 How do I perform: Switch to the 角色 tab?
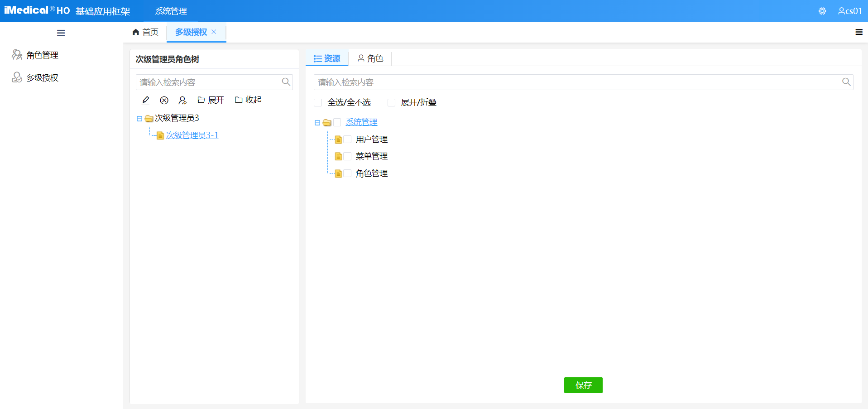point(370,58)
